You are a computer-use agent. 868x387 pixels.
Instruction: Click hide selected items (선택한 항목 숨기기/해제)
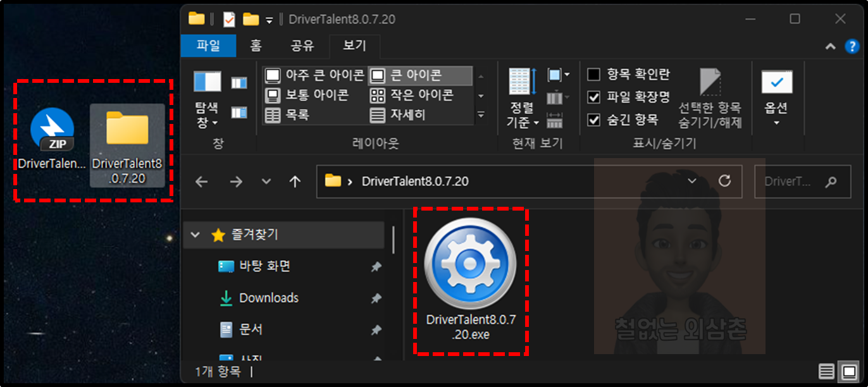[710, 98]
